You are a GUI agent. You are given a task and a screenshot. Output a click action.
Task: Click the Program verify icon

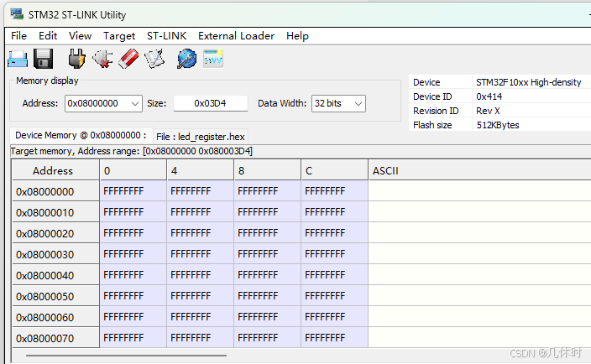[154, 59]
